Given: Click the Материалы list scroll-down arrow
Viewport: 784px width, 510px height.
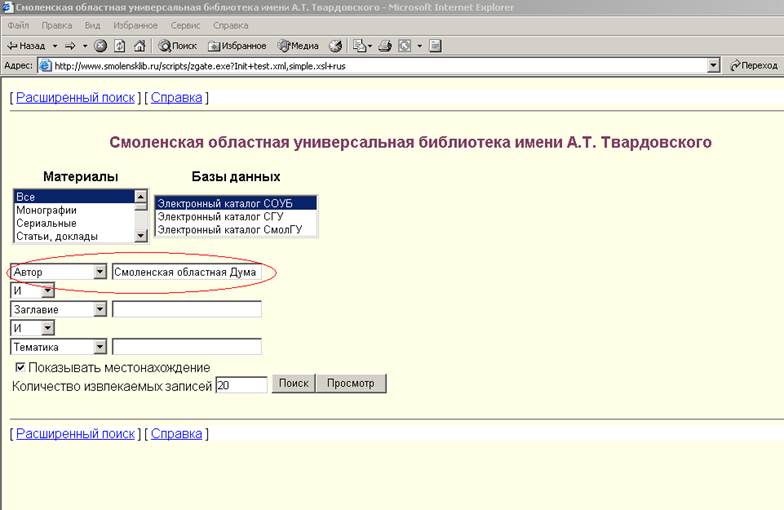Looking at the screenshot, I should 141,236.
